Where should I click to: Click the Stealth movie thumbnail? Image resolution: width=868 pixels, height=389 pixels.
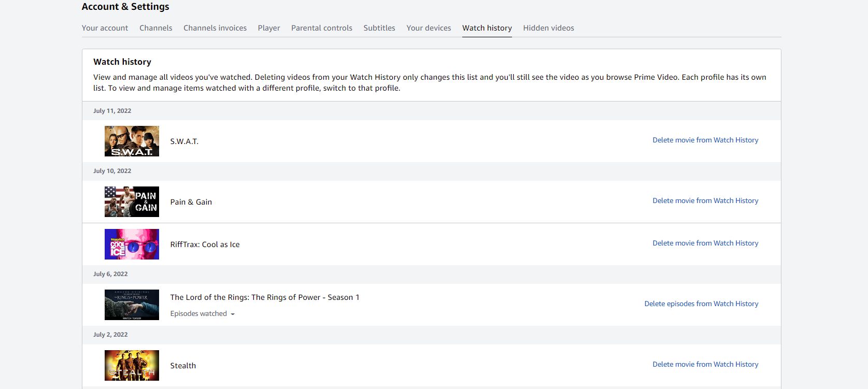[132, 365]
